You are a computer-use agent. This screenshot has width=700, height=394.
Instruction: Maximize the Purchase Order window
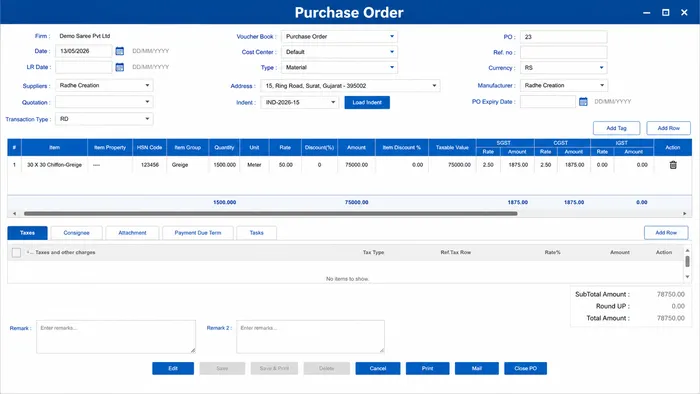click(665, 12)
